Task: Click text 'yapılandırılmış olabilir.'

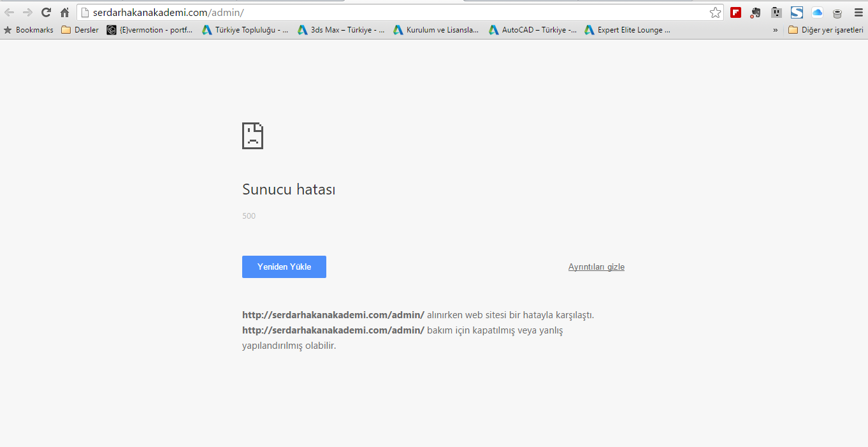Action: point(289,346)
